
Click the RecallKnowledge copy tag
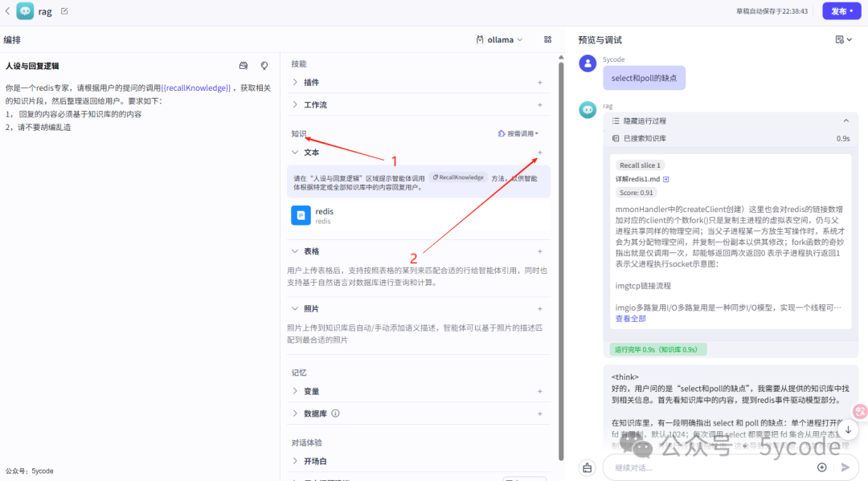point(458,177)
